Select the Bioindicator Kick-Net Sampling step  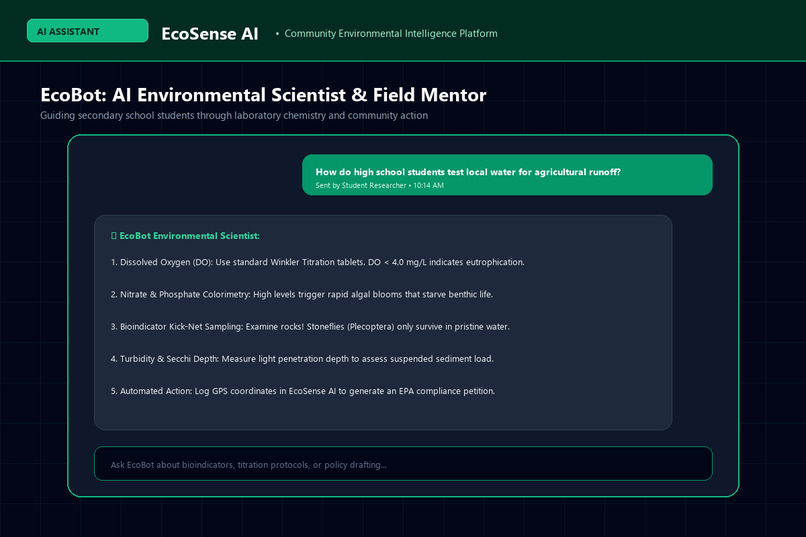click(310, 327)
